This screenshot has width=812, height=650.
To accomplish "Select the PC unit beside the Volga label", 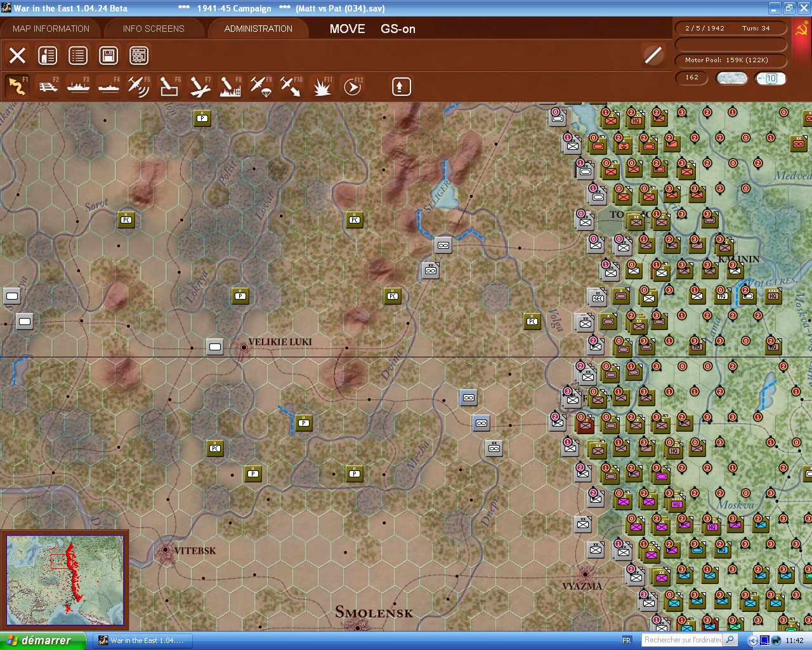I will tap(532, 321).
